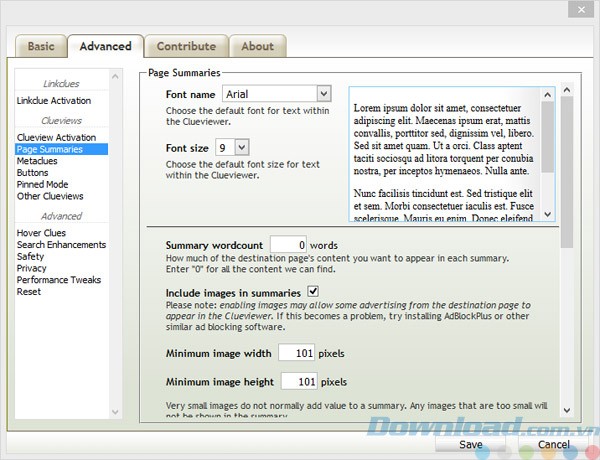Open Other Clueviews section
This screenshot has width=600, height=460.
50,196
